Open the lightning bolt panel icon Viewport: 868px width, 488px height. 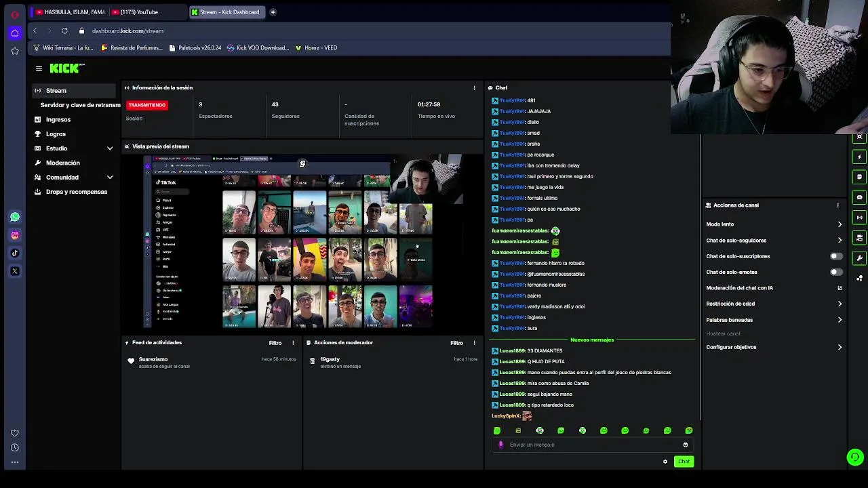pos(860,157)
